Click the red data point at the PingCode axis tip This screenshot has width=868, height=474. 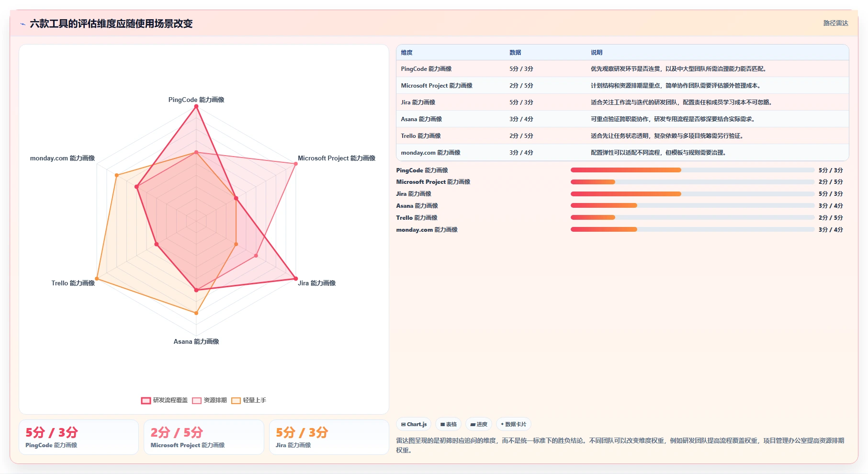196,107
